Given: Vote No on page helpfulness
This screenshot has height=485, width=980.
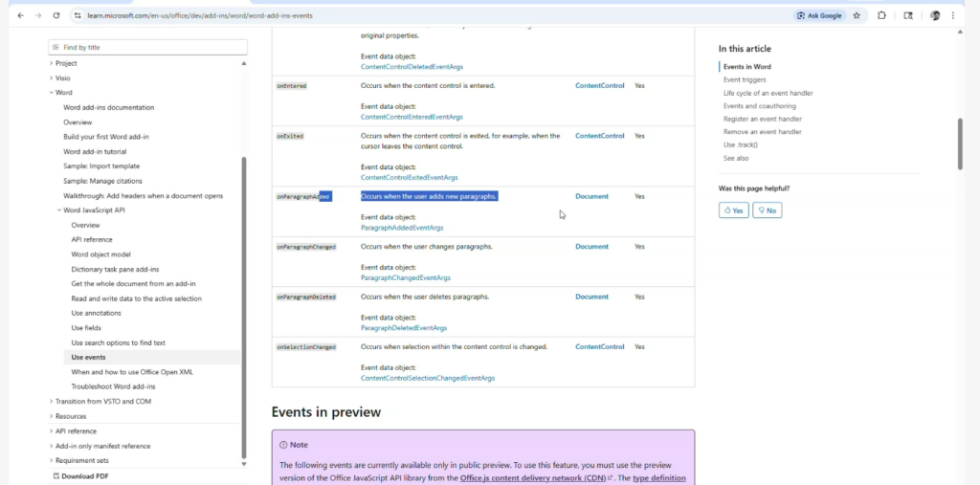Looking at the screenshot, I should (767, 209).
